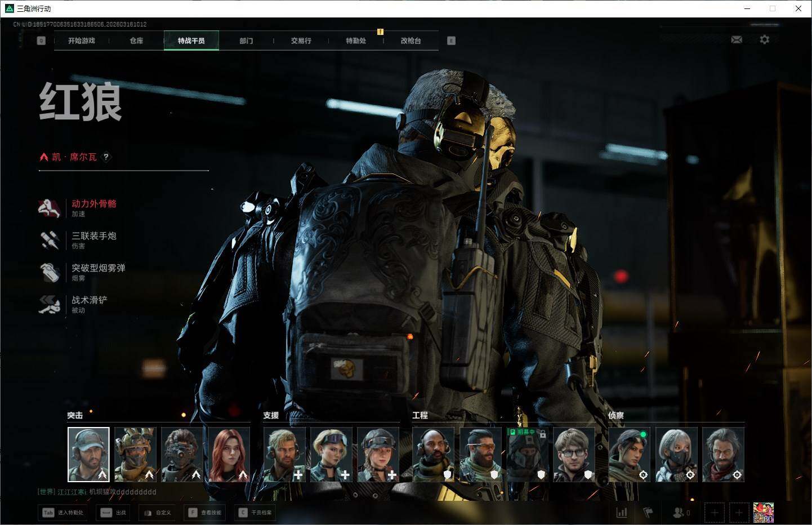Click the Tab 进入特勤处 button
Image resolution: width=812 pixels, height=525 pixels.
coord(63,513)
